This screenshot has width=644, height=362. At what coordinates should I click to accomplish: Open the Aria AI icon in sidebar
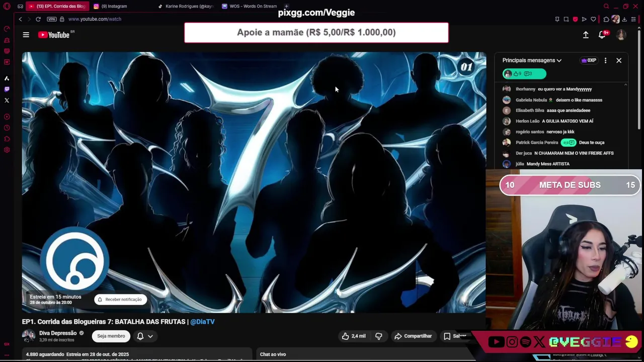pyautogui.click(x=7, y=78)
